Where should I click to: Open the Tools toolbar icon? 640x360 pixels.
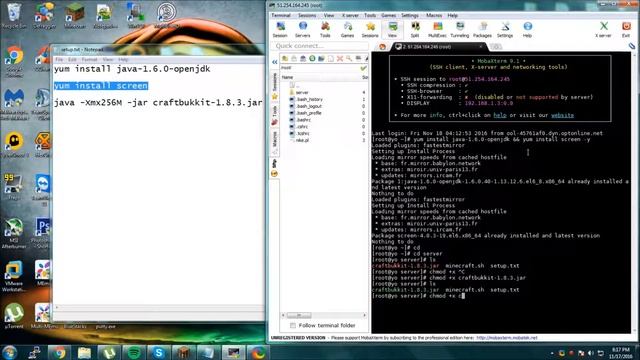click(325, 29)
